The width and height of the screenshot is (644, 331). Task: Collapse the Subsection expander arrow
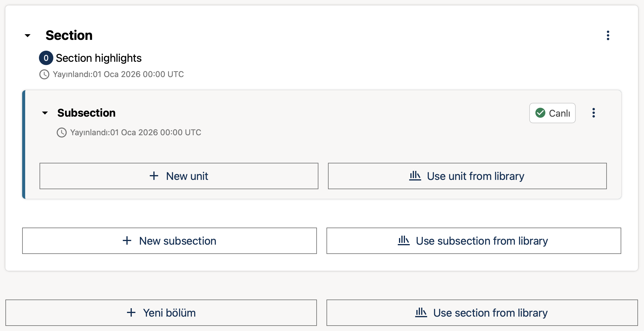[x=45, y=113]
